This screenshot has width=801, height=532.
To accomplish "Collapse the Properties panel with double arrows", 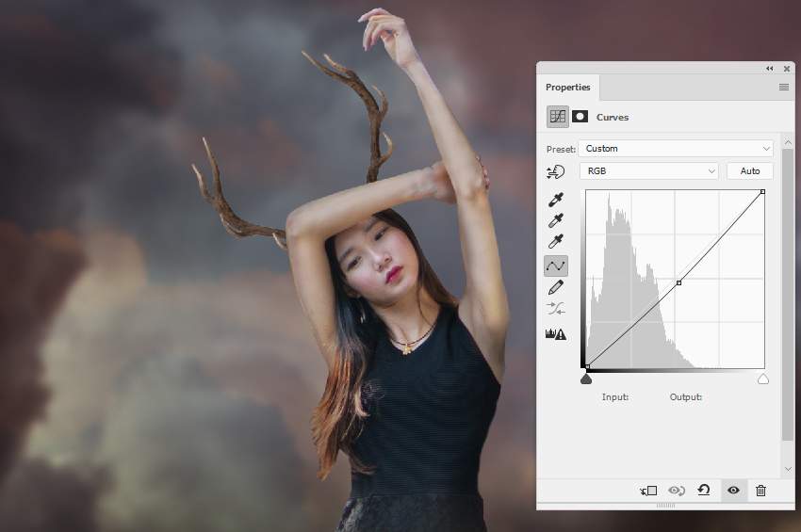I will point(769,69).
